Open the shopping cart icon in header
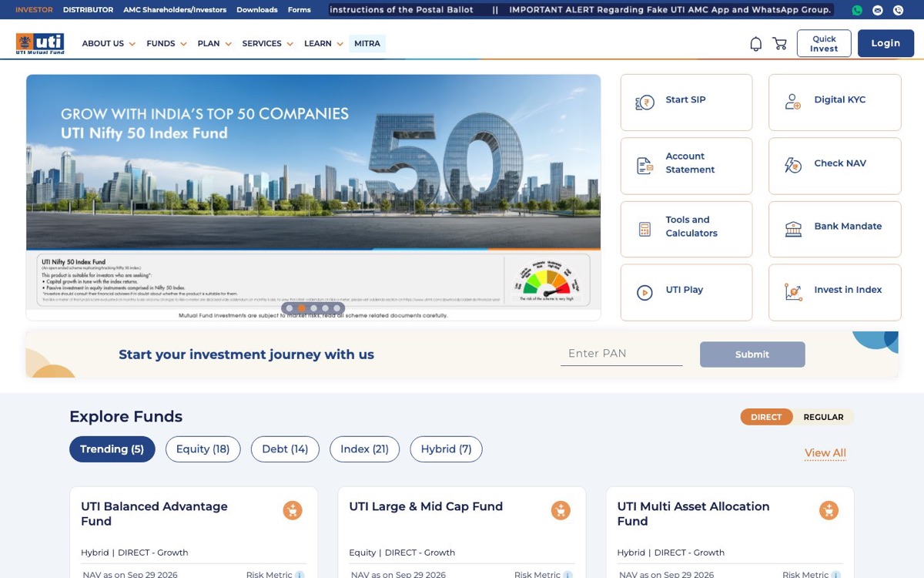Image resolution: width=924 pixels, height=578 pixels. click(x=780, y=44)
